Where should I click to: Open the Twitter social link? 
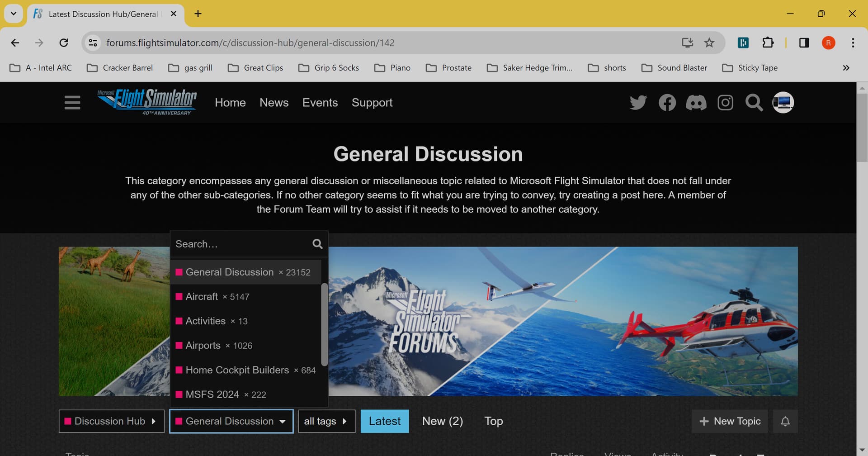pos(638,103)
